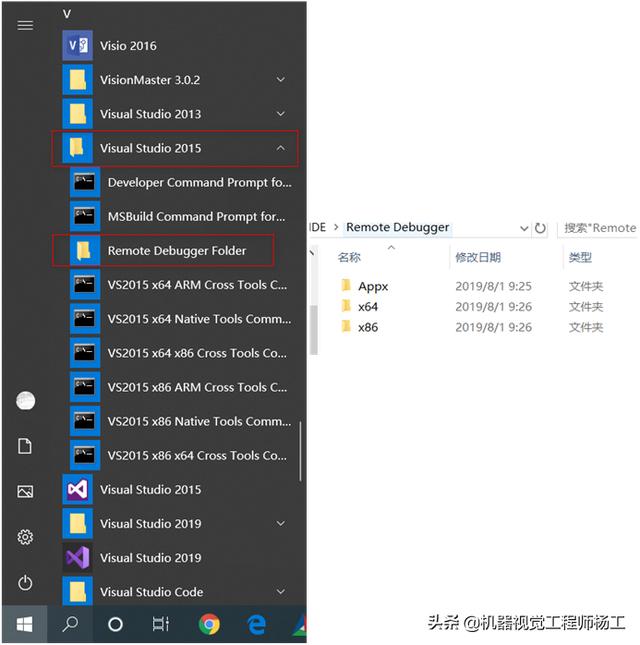Select the Appx folder row
The width and height of the screenshot is (640, 645).
(473, 286)
